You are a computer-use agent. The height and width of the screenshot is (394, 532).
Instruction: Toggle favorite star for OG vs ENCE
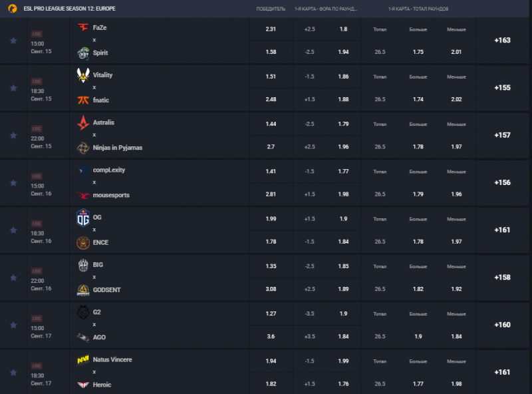click(13, 230)
